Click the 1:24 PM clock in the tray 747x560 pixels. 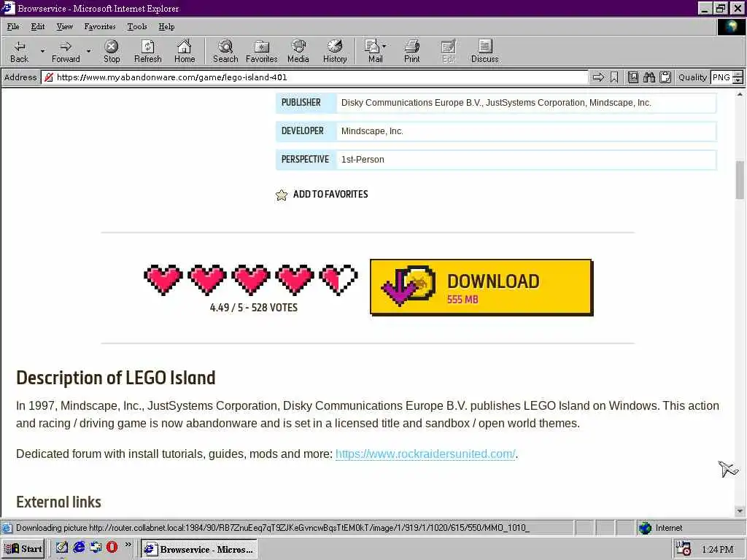pos(718,550)
